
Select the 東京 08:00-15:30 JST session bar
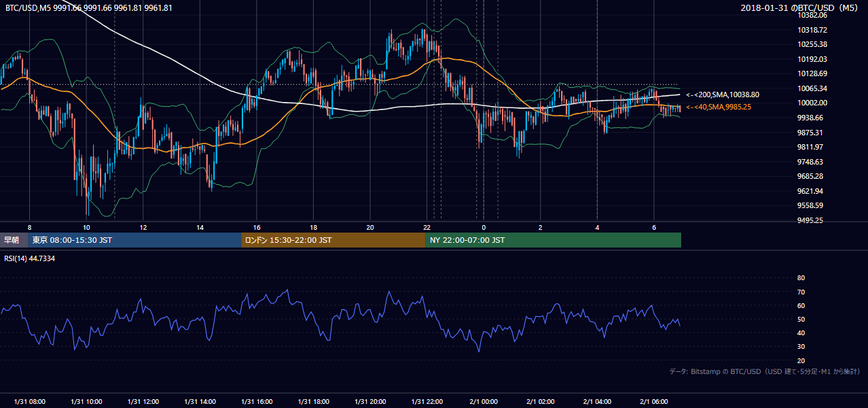point(135,240)
